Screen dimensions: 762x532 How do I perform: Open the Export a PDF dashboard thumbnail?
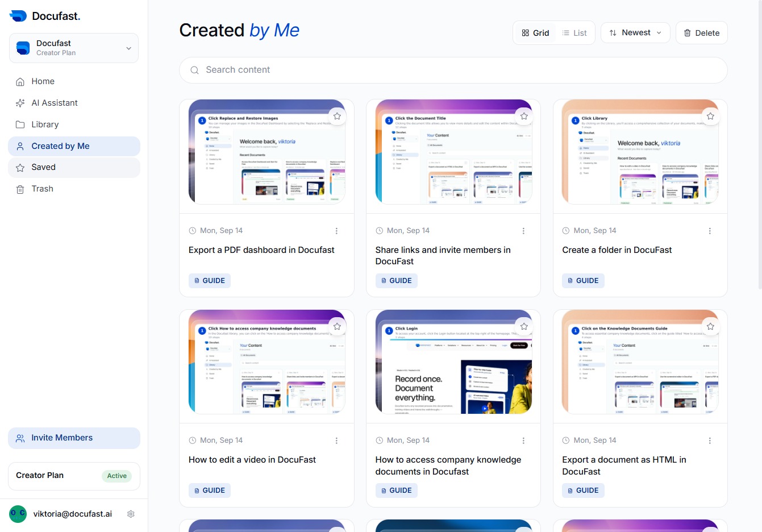point(267,152)
